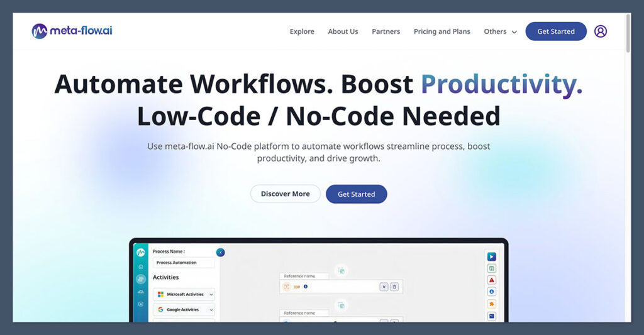Click the "Process Name :" label
644x335 pixels.
point(169,251)
